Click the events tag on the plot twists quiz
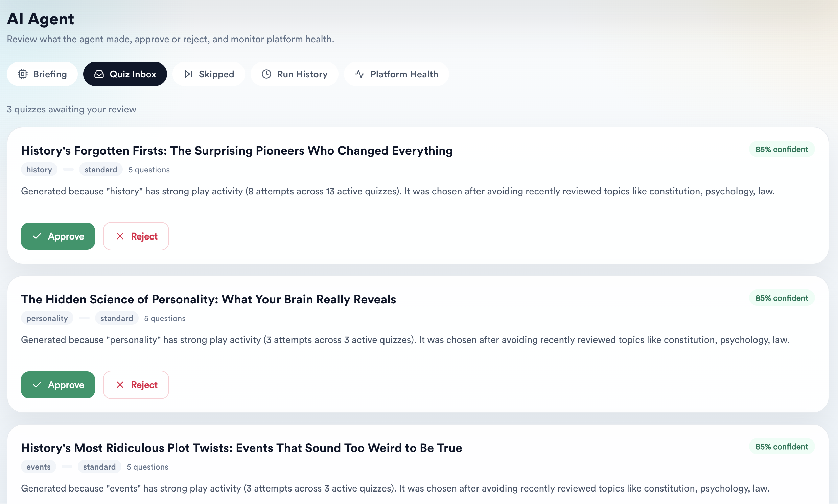The width and height of the screenshot is (838, 504). point(38,467)
